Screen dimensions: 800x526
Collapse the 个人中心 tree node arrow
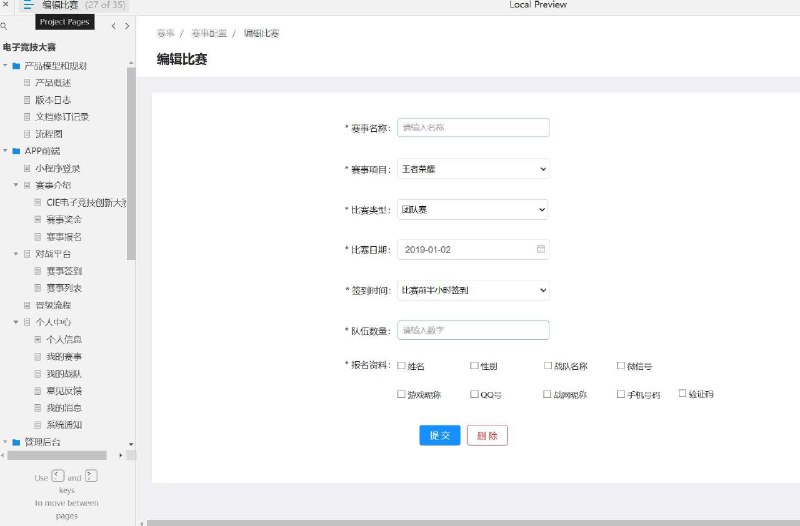[16, 322]
